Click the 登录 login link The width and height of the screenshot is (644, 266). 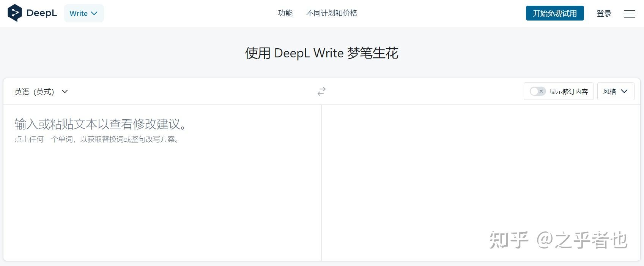604,14
